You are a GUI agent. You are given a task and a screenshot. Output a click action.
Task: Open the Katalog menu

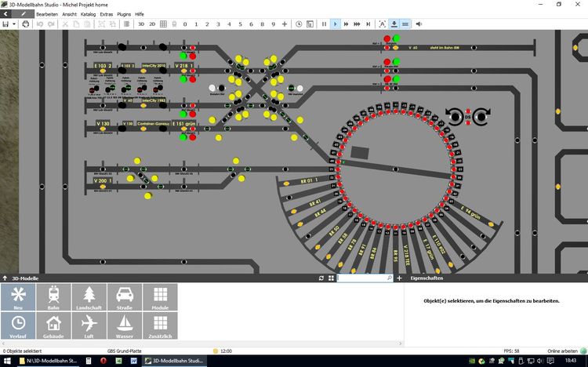(x=89, y=14)
